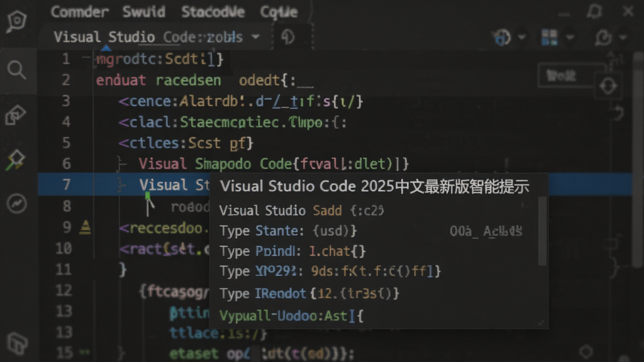This screenshot has height=362, width=644.
Task: Click '<ctlces:Scst pf}' on line 5
Action: pyautogui.click(x=186, y=143)
